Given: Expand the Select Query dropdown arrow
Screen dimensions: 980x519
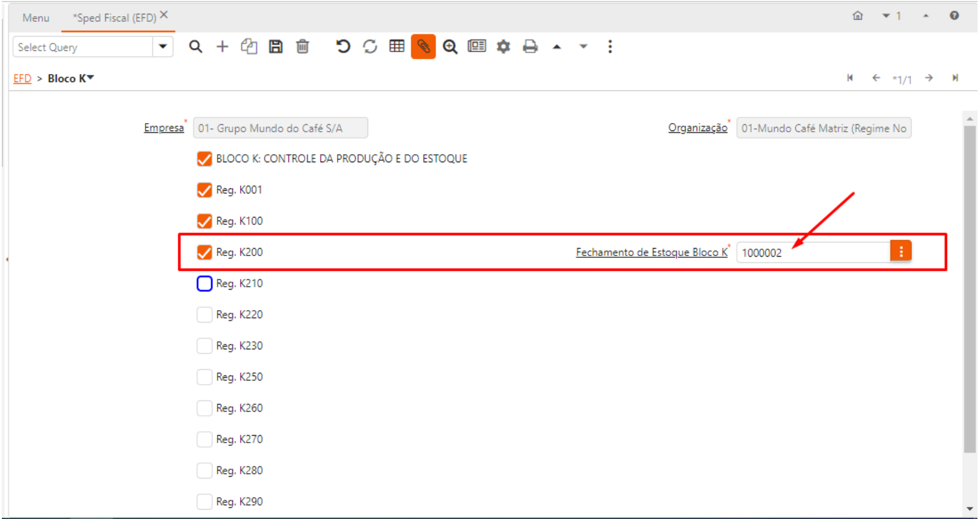Looking at the screenshot, I should click(x=163, y=47).
